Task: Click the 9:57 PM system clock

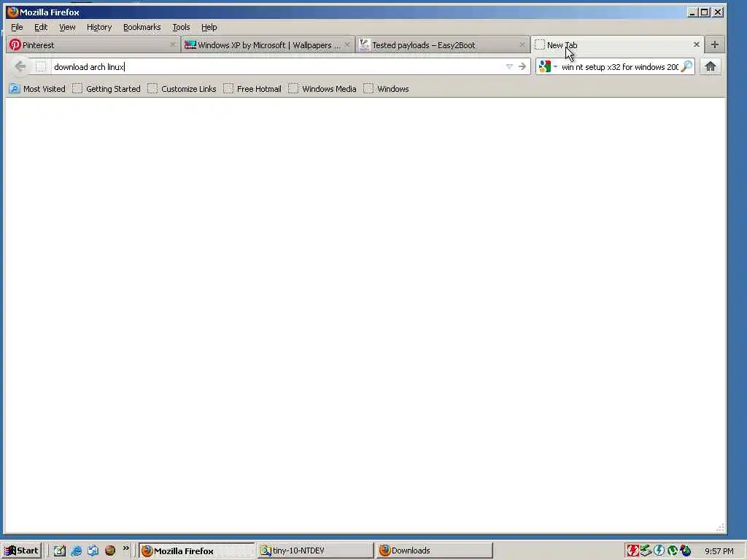Action: tap(719, 551)
